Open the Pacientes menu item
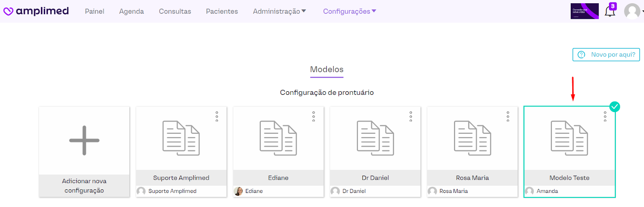This screenshot has height=207, width=644. (222, 11)
